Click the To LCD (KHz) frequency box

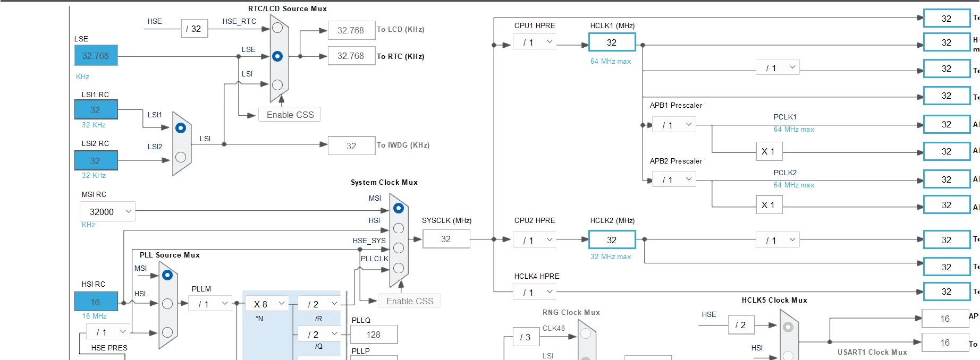(351, 30)
